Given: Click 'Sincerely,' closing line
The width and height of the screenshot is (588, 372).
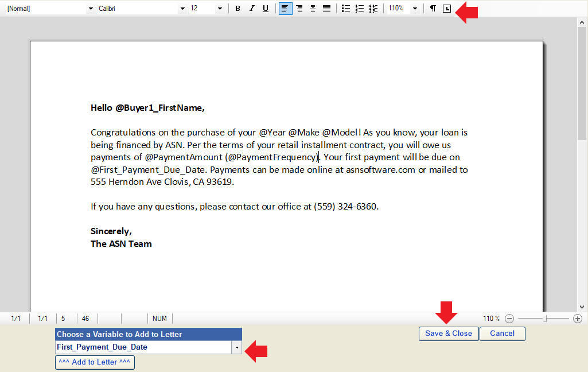Looking at the screenshot, I should 111,231.
